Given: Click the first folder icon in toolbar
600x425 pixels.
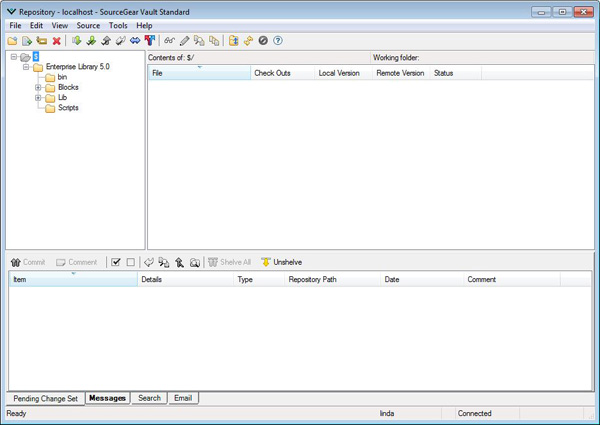Looking at the screenshot, I should pos(12,41).
